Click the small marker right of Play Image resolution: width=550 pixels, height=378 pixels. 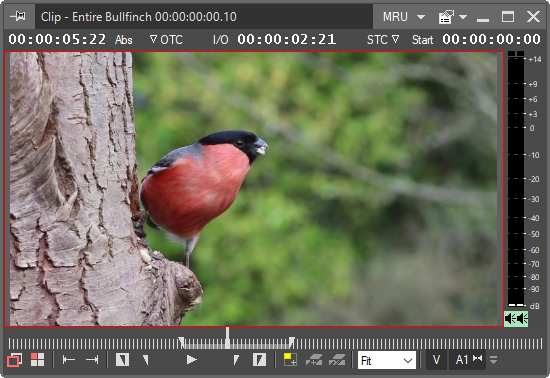(x=236, y=360)
